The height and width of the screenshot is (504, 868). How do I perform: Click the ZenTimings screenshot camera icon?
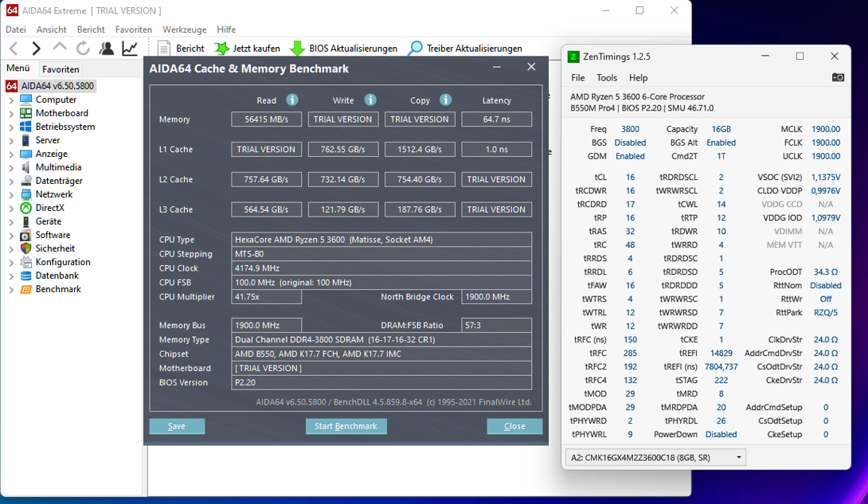pos(838,77)
